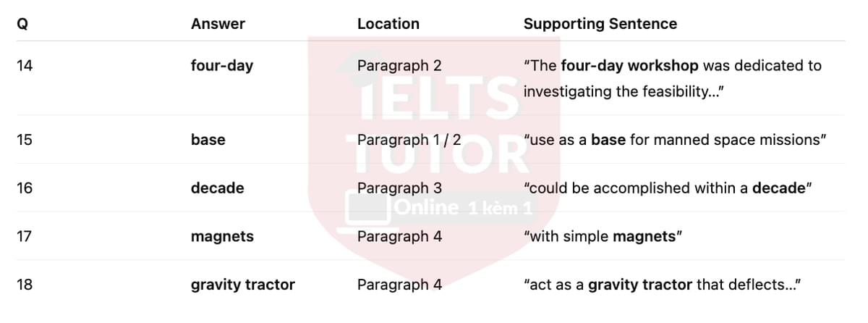Select the 'gravity tractor' answer cell
Image resolution: width=868 pixels, height=323 pixels.
point(242,285)
